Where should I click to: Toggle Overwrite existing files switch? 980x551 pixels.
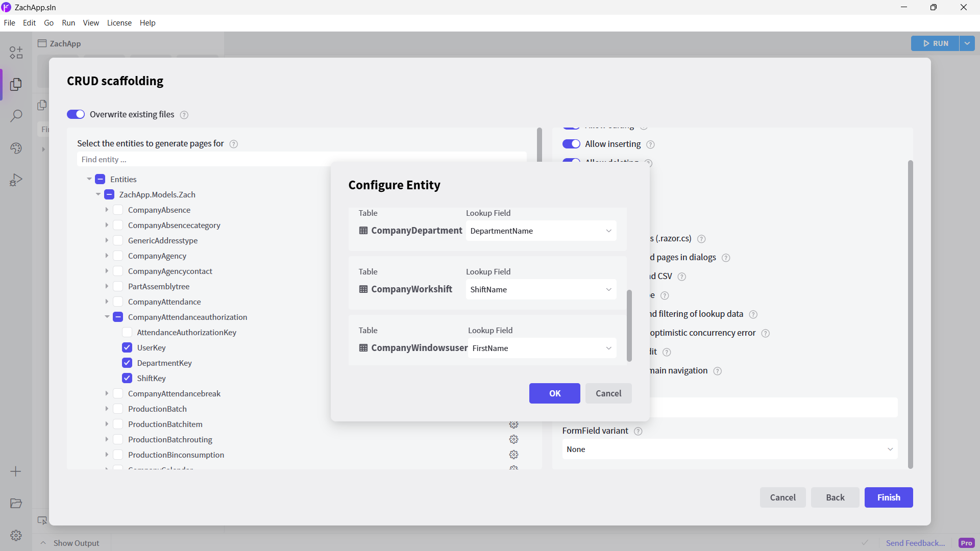tap(76, 114)
